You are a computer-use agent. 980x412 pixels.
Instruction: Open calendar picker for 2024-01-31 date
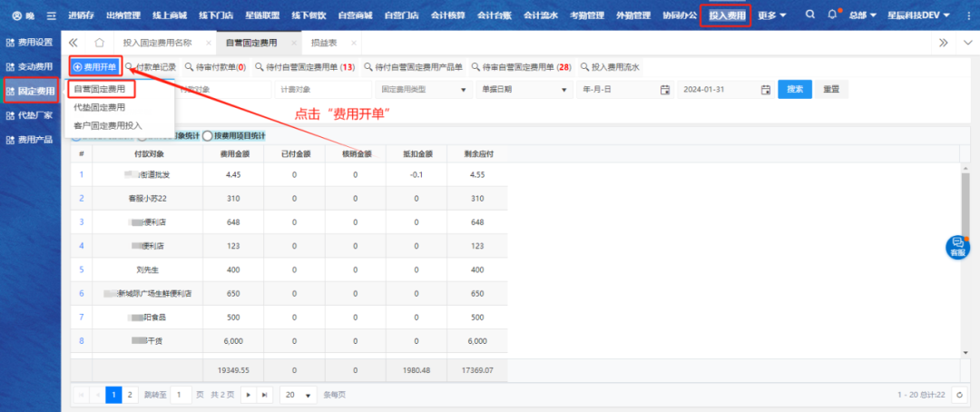pyautogui.click(x=765, y=90)
